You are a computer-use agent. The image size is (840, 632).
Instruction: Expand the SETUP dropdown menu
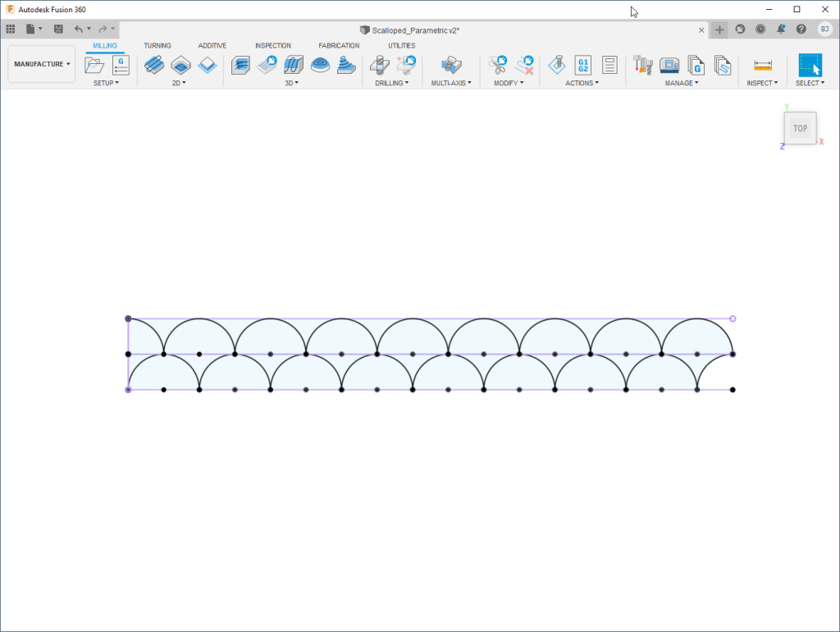pos(106,83)
